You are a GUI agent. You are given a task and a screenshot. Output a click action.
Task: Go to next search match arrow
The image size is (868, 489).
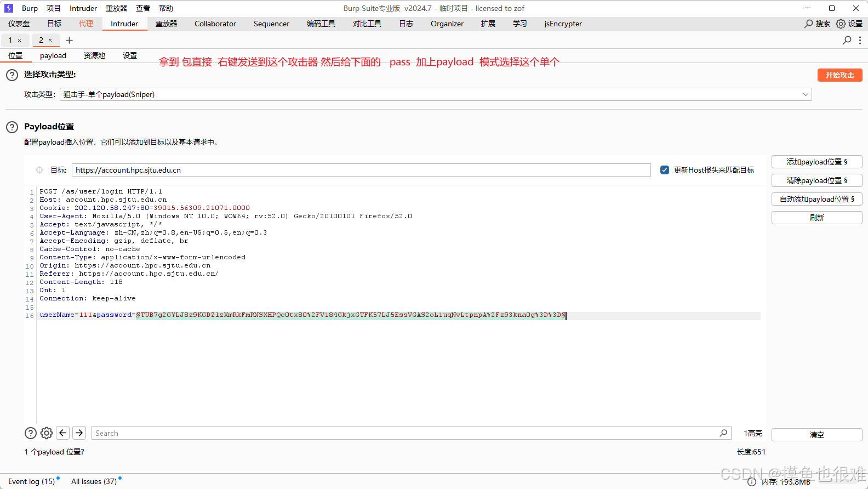point(79,433)
